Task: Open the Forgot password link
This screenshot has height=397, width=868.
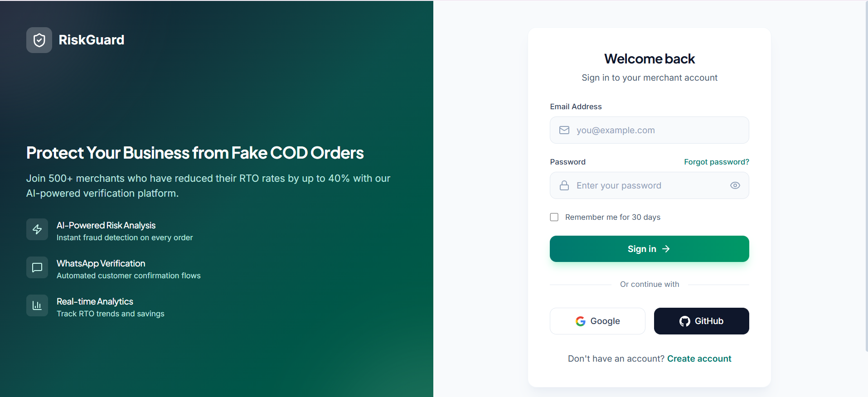Action: [x=716, y=162]
